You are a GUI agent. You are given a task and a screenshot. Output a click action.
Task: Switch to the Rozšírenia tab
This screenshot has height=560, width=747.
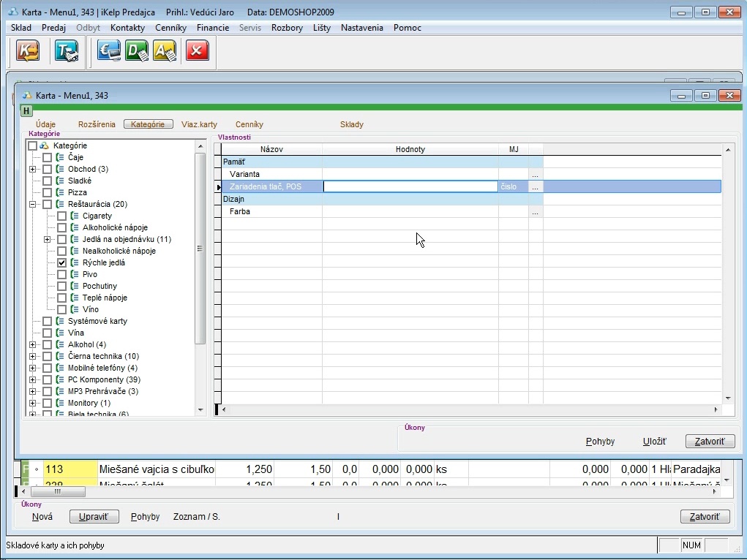[97, 124]
